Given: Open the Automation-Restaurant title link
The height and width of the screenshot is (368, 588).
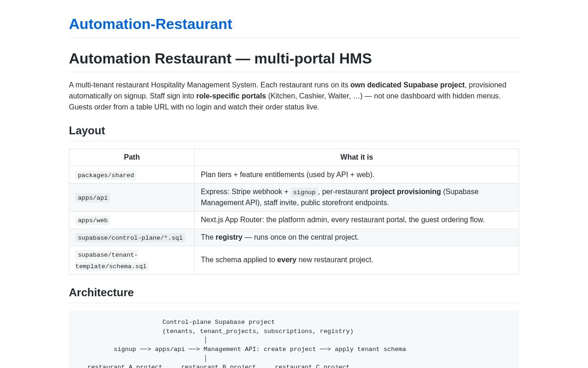Looking at the screenshot, I should tap(150, 24).
